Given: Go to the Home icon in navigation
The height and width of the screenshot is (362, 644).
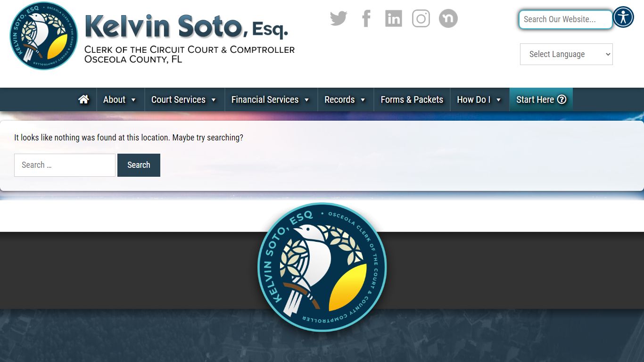Looking at the screenshot, I should coord(84,99).
